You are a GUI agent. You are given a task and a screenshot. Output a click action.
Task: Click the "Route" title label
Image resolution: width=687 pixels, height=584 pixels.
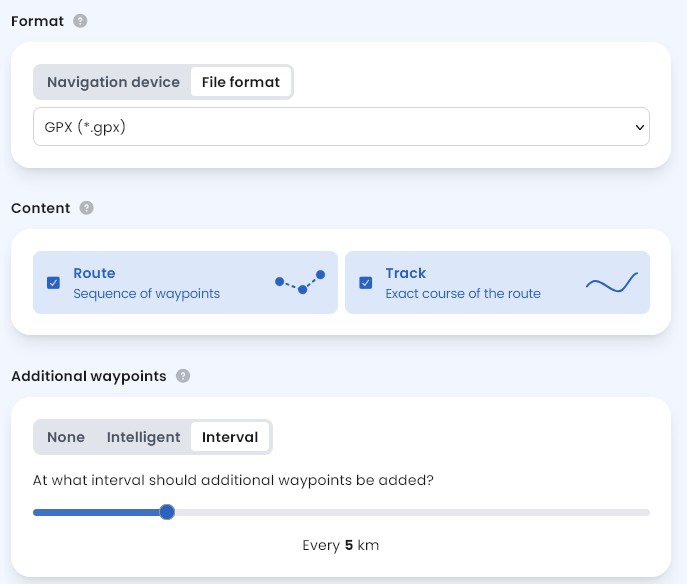tap(94, 273)
